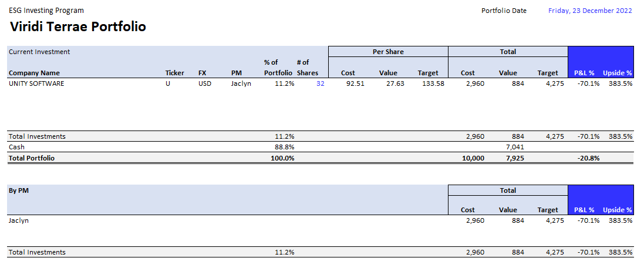Select the Viridi Terrae Portfolio title
This screenshot has width=644, height=271.
77,26
